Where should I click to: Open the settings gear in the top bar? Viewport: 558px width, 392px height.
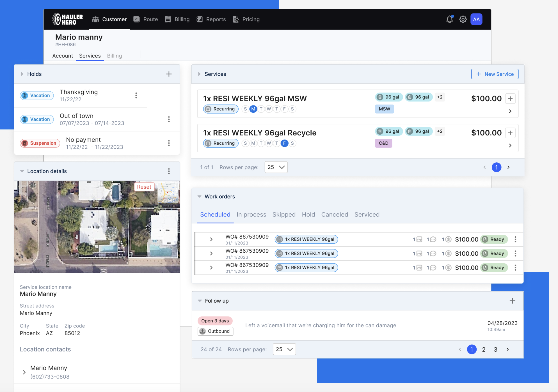[x=463, y=19]
